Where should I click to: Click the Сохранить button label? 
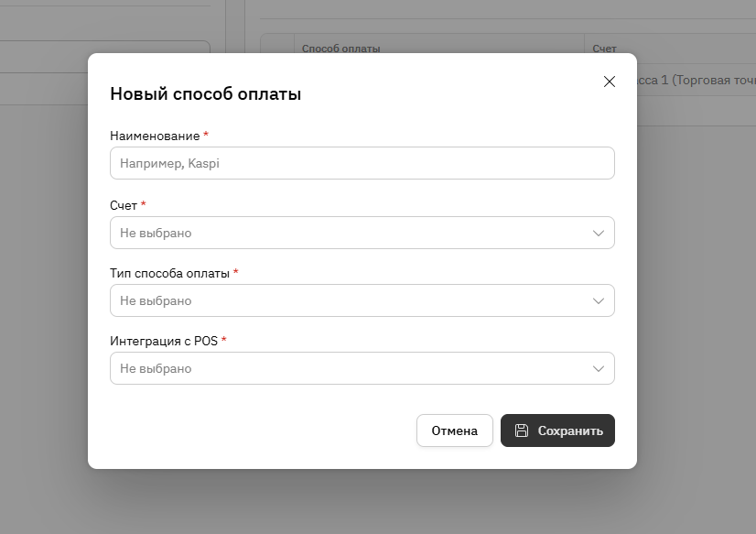point(570,430)
